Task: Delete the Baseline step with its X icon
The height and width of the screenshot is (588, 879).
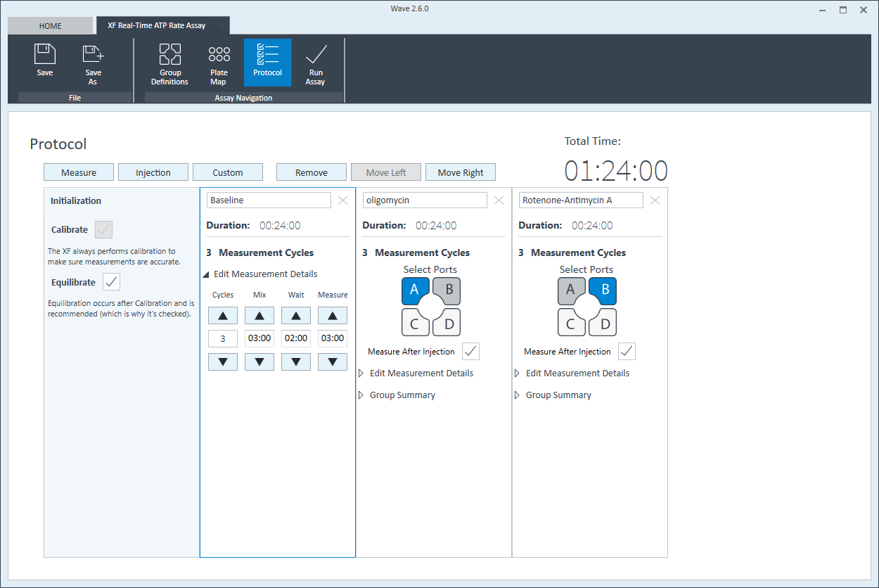Action: (x=342, y=200)
